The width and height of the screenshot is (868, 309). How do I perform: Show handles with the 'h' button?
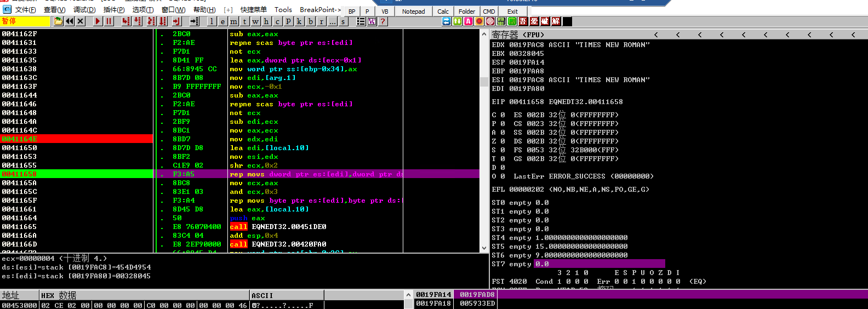point(266,21)
